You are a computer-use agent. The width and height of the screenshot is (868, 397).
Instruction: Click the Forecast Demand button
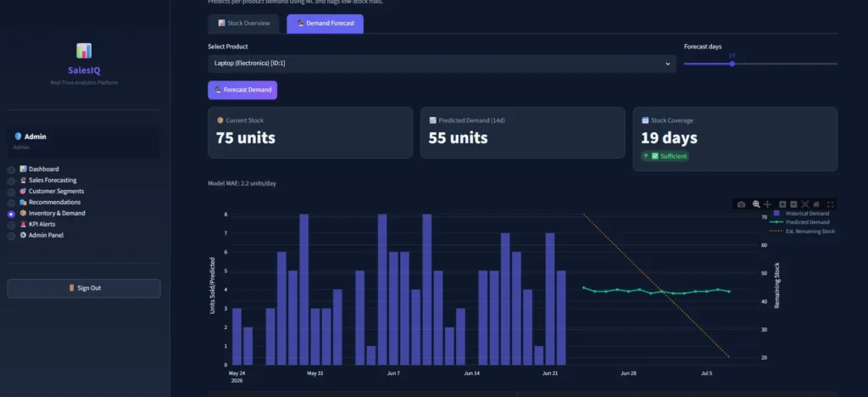(x=242, y=90)
